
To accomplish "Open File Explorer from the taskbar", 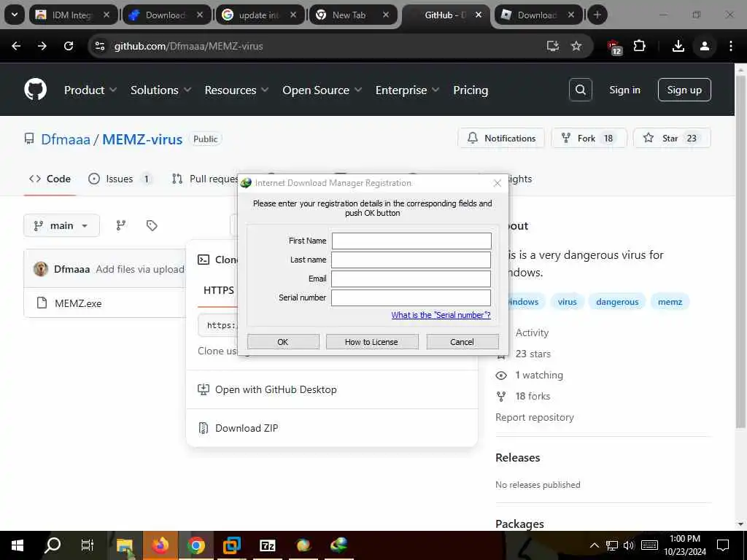I will tap(125, 545).
